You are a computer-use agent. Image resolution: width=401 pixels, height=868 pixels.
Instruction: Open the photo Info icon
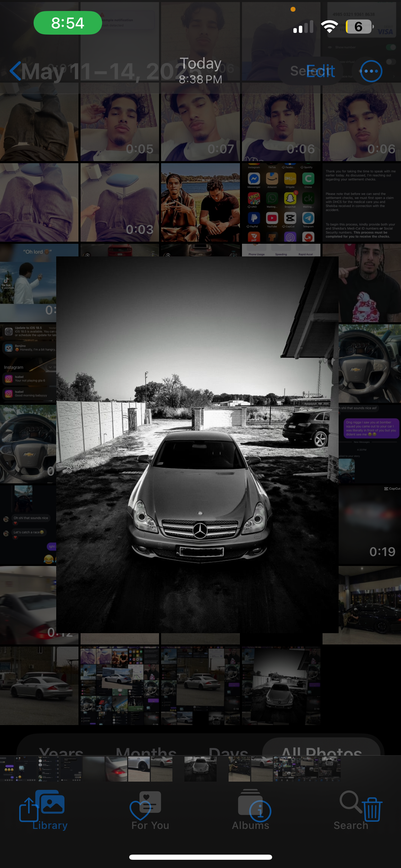tap(260, 811)
